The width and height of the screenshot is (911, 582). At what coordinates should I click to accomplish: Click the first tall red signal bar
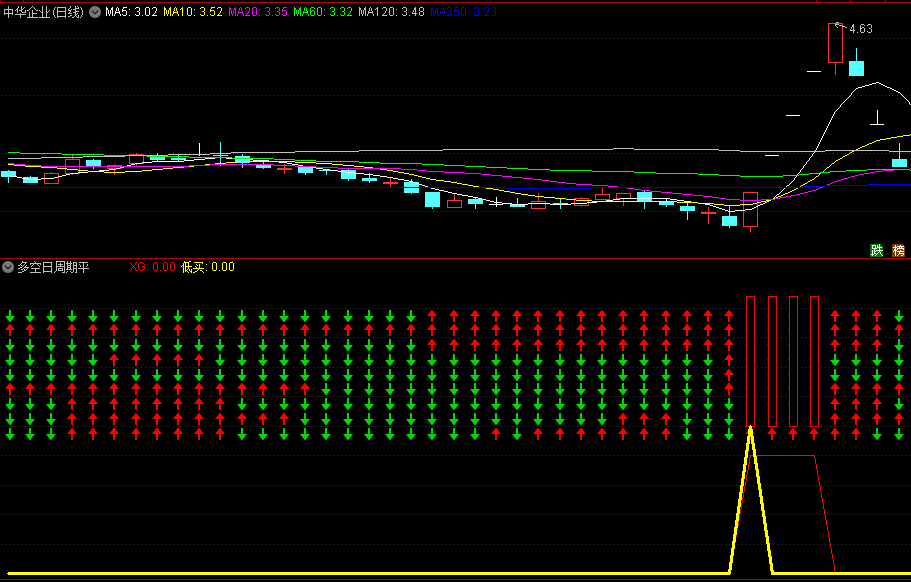(x=751, y=360)
